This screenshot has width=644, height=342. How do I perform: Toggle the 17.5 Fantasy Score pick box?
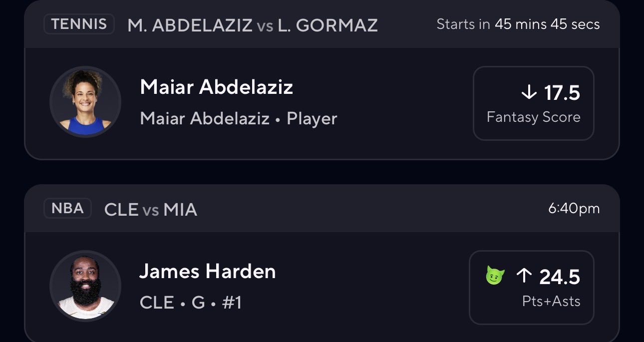click(x=533, y=103)
